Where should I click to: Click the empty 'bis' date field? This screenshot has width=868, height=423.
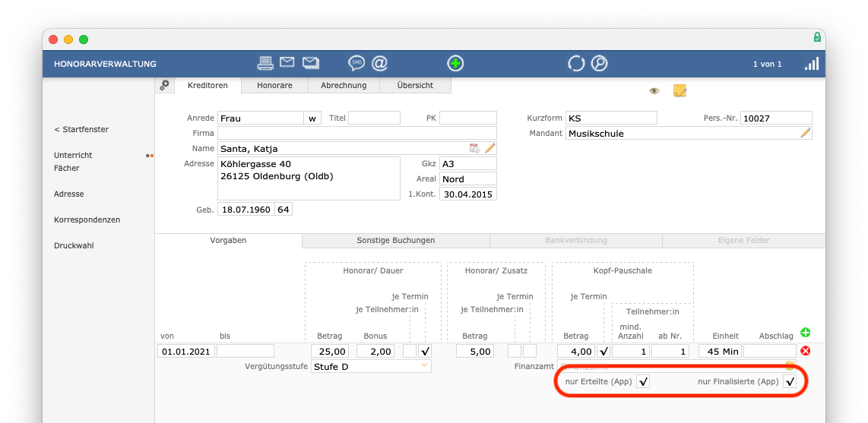coord(246,351)
